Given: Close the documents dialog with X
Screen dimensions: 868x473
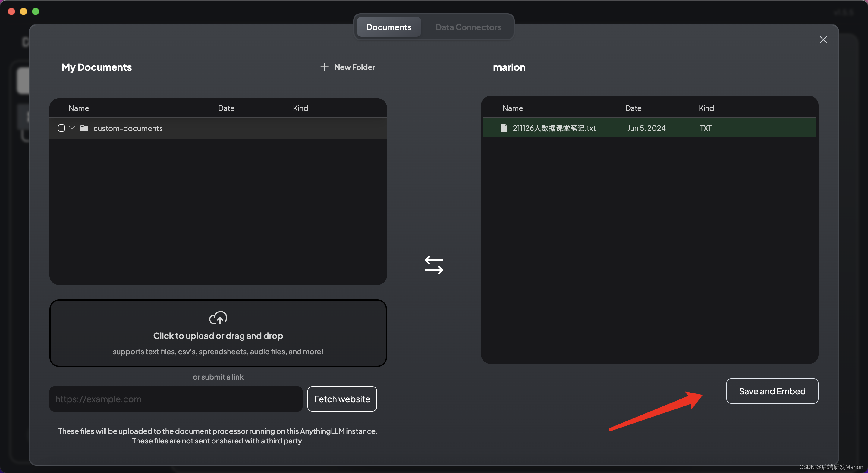Looking at the screenshot, I should pyautogui.click(x=823, y=40).
